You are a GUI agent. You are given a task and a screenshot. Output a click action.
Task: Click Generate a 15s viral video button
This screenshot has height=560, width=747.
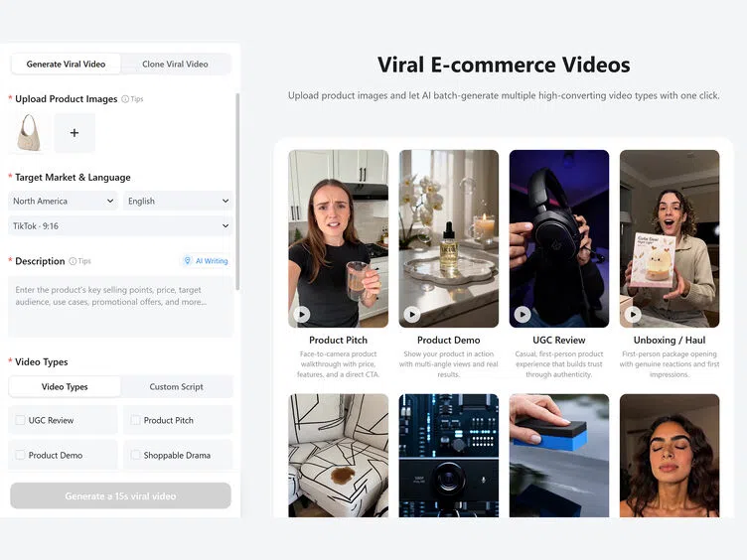coord(120,495)
